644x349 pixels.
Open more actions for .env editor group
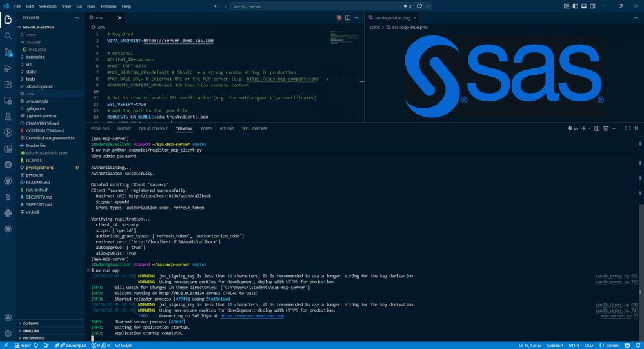356,17
